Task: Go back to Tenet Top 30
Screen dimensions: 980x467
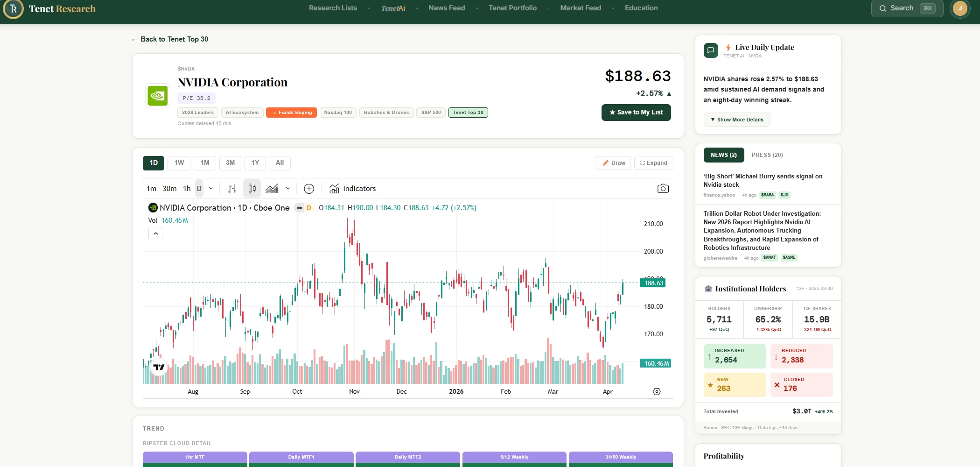Action: click(170, 39)
